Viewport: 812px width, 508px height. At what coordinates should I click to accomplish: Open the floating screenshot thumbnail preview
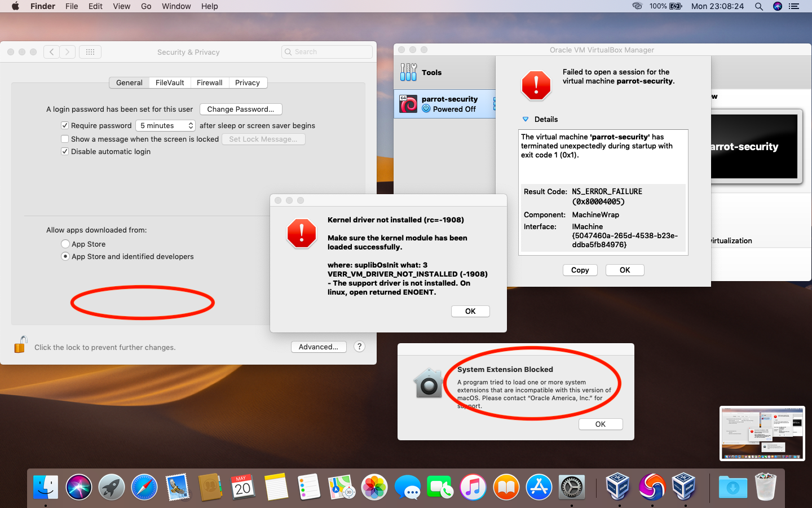point(762,433)
